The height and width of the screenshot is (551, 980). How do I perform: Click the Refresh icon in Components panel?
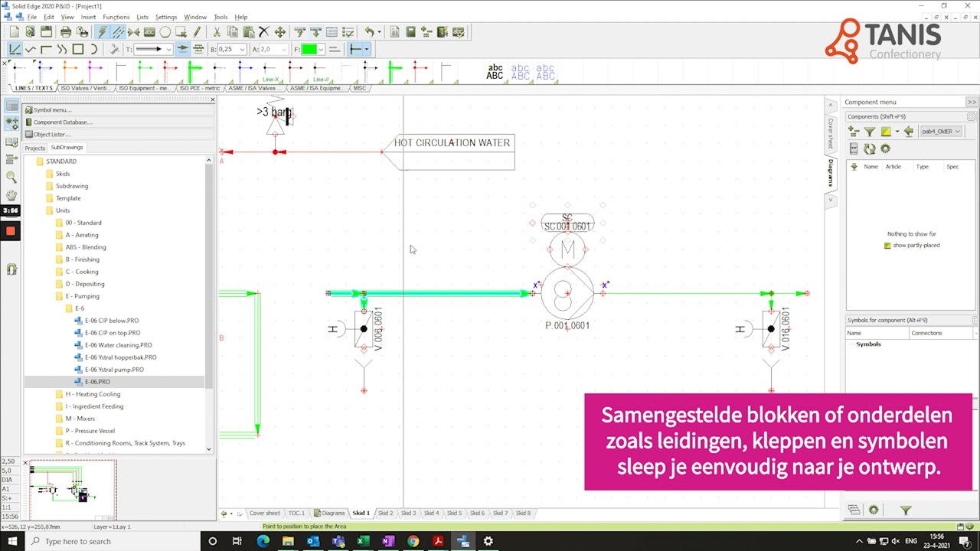point(869,149)
